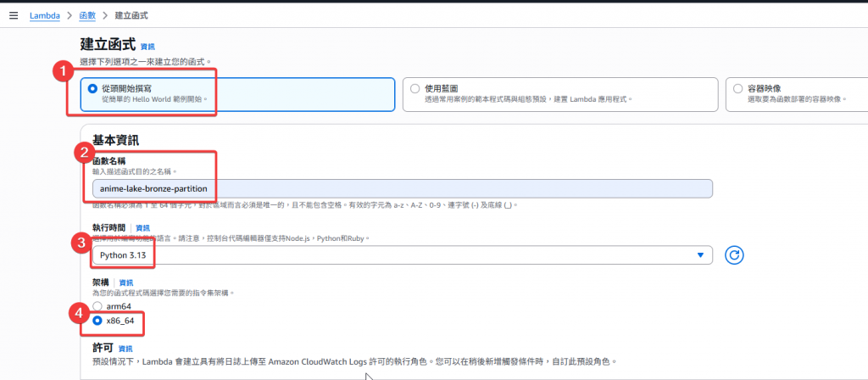Choose arm64 architecture
Viewport: 868px width, 380px height.
pos(97,306)
